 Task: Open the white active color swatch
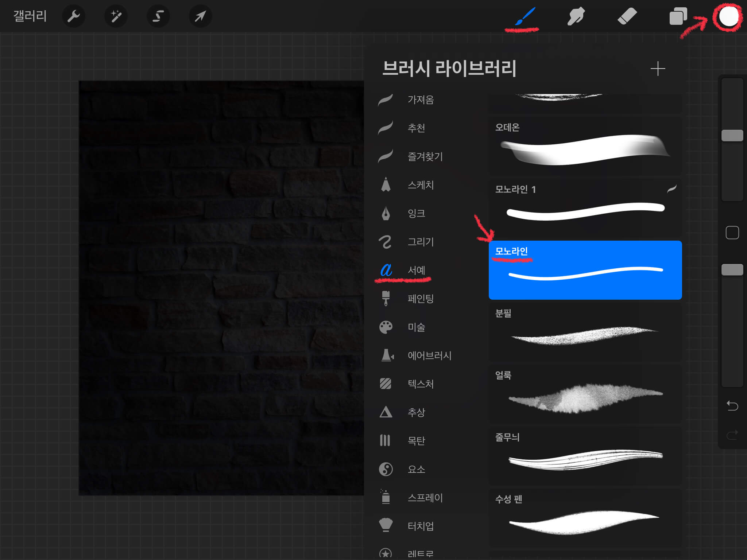(728, 16)
